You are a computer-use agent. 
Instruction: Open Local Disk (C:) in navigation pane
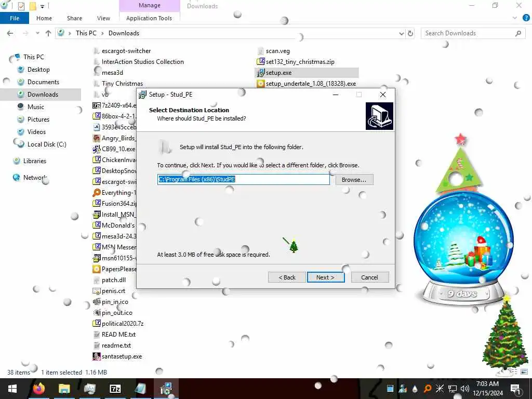coord(47,144)
